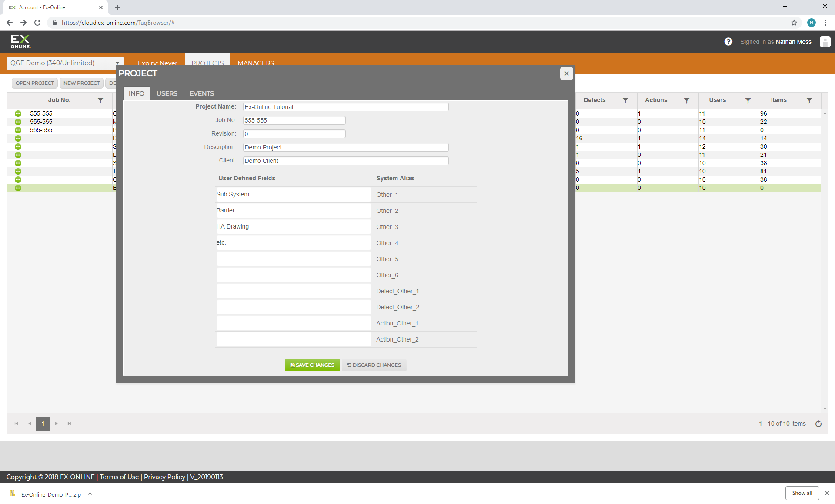This screenshot has height=504, width=835.
Task: Click the empty Other_5 user defined field
Action: pyautogui.click(x=294, y=259)
